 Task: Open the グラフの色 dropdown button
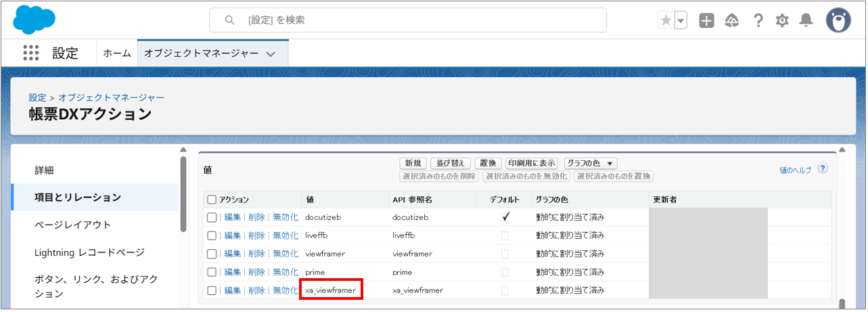[590, 163]
